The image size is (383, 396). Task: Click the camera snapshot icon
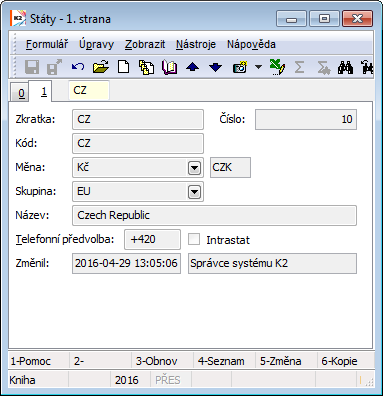click(240, 67)
